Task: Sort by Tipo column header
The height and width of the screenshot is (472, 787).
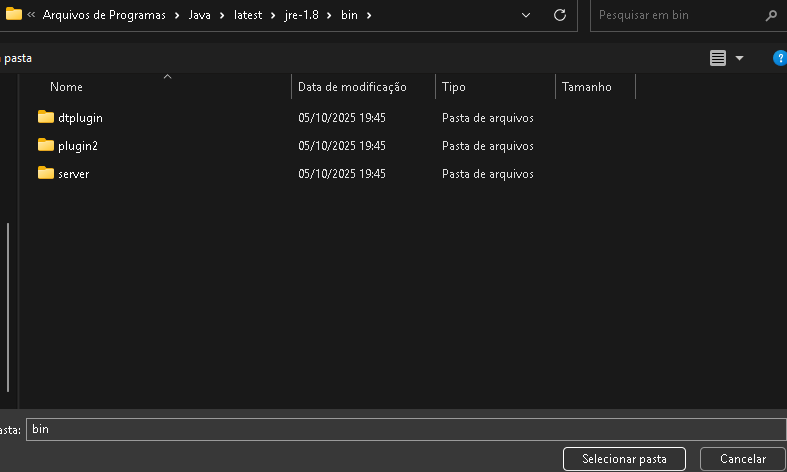Action: tap(454, 87)
